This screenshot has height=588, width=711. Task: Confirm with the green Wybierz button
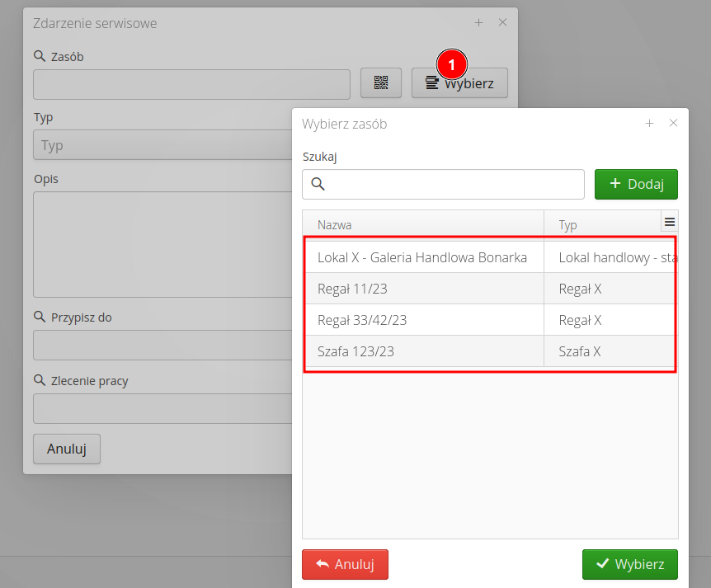[x=629, y=564]
